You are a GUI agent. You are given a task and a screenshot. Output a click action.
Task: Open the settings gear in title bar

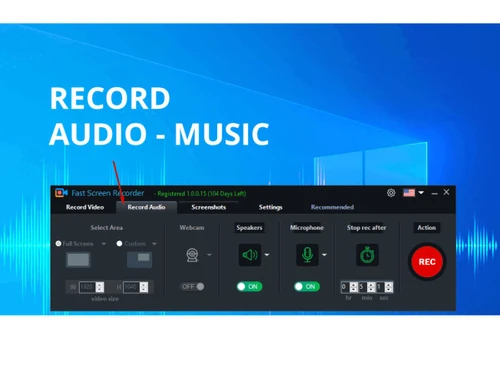(391, 193)
